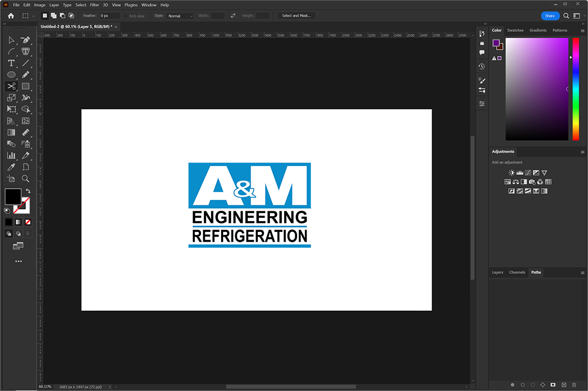Image resolution: width=588 pixels, height=391 pixels.
Task: Select the Scale tool
Action: (x=11, y=98)
